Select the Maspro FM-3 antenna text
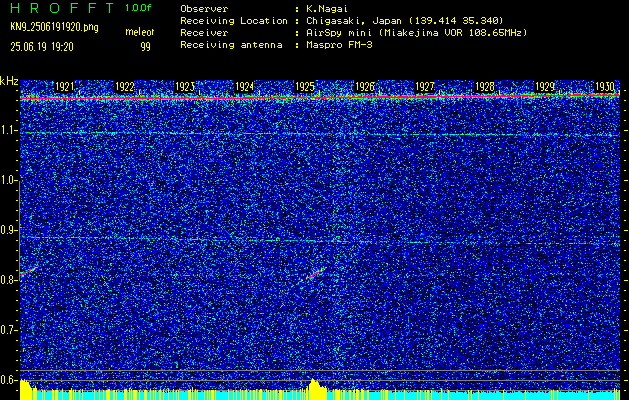The image size is (629, 400). [339, 45]
